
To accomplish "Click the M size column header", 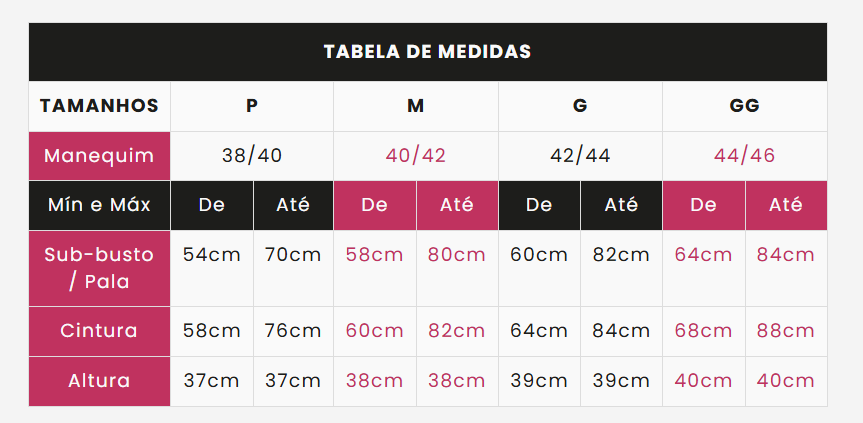I will coord(416,106).
